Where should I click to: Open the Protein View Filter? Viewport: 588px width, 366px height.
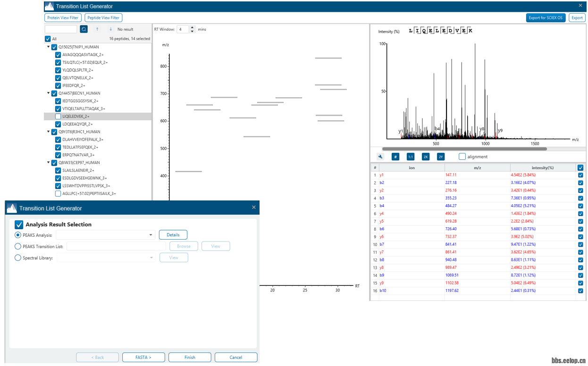(x=63, y=17)
